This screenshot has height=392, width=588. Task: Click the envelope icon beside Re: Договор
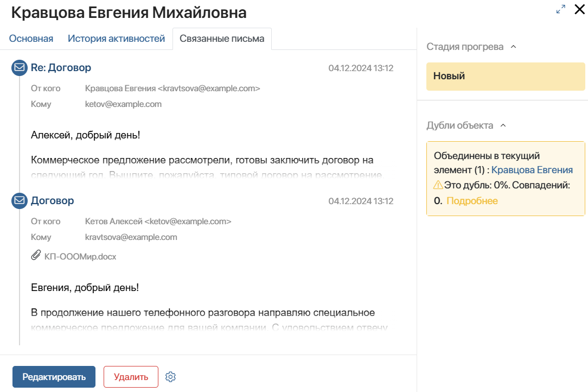[x=20, y=67]
